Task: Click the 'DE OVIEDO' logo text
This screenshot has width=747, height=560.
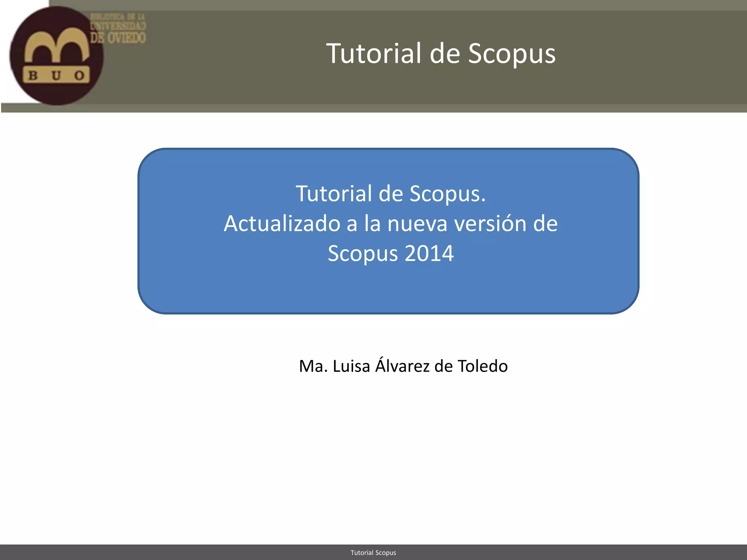Action: (118, 38)
